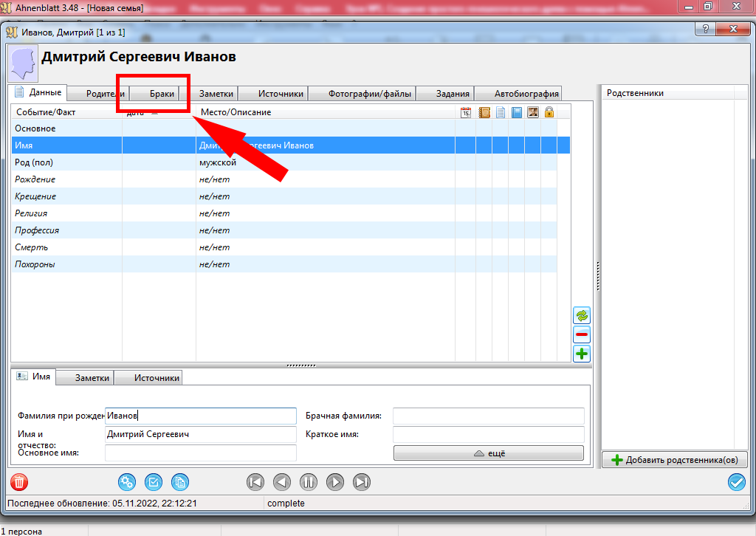Switch to the Фотографии/файлы tab
The height and width of the screenshot is (536, 756).
coord(362,94)
